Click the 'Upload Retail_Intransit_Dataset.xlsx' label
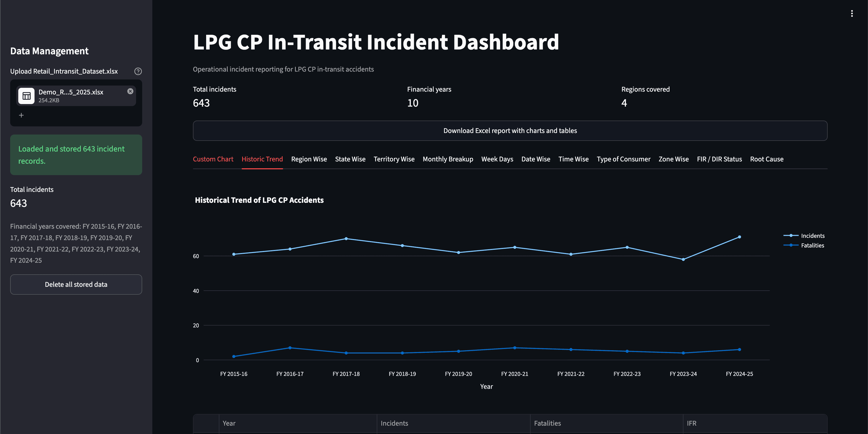This screenshot has height=434, width=868. [x=64, y=71]
